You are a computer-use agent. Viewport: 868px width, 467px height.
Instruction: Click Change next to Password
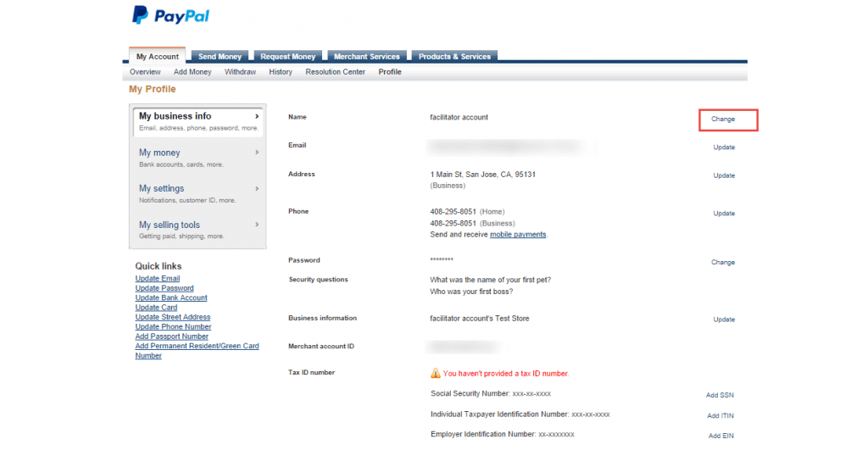pos(723,262)
